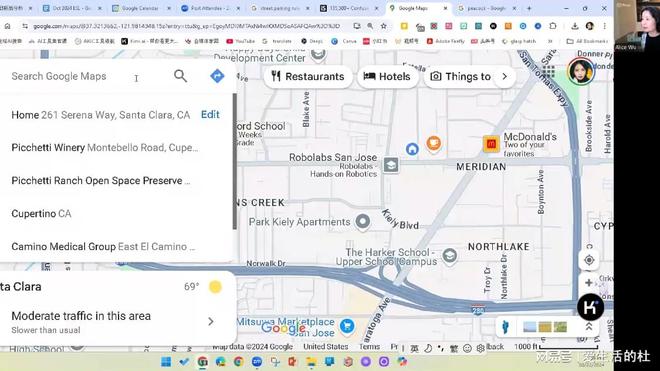Filter map by Restaurants chip
Viewport: 660px width, 371px height.
[308, 77]
